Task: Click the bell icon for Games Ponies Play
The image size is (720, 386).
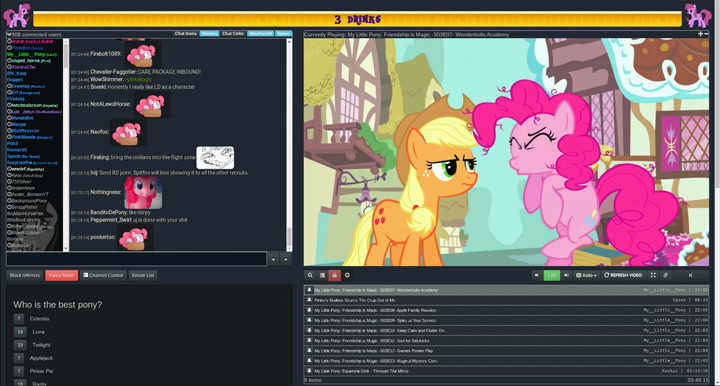Action: (x=309, y=351)
